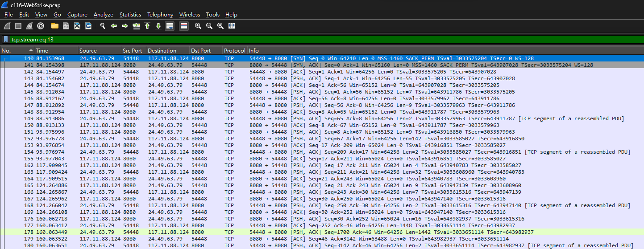
Task: Toggle auto-scroll during live capture
Action: point(170,26)
